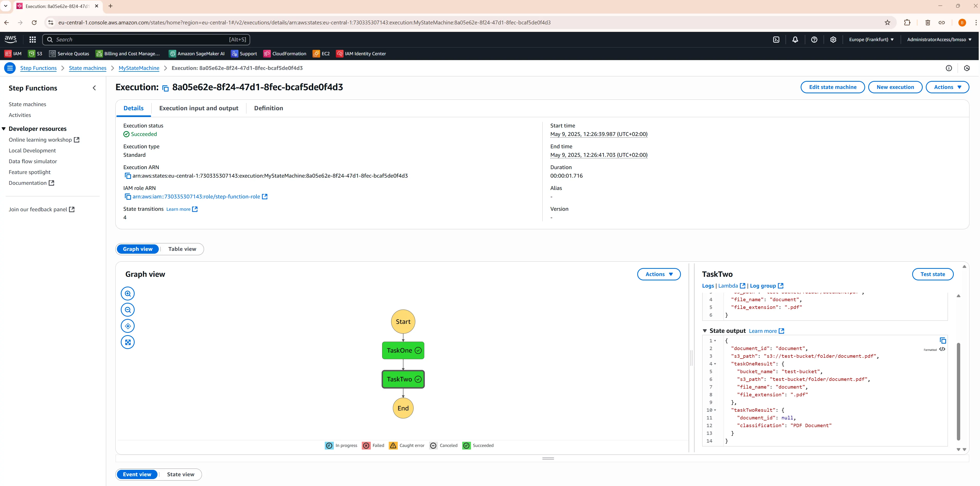Open the Service Quotas shortcut
The width and height of the screenshot is (980, 486).
tap(69, 54)
